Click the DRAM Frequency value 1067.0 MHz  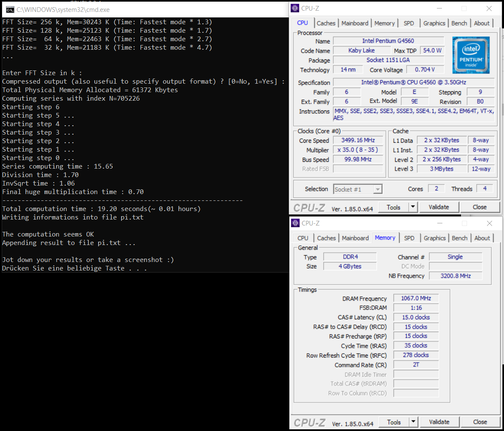click(416, 299)
